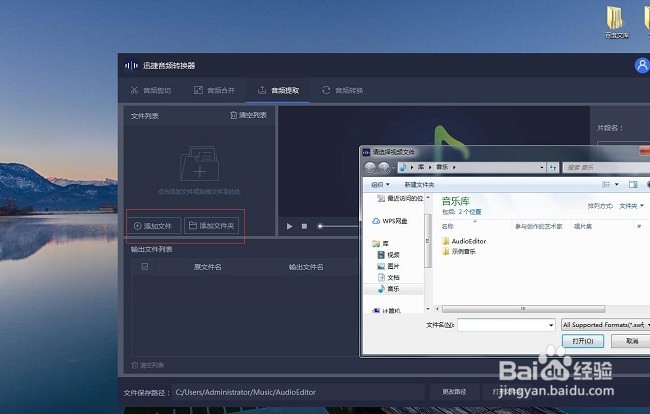This screenshot has width=650, height=414.
Task: Click the playback progress slider handle
Action: 320,226
